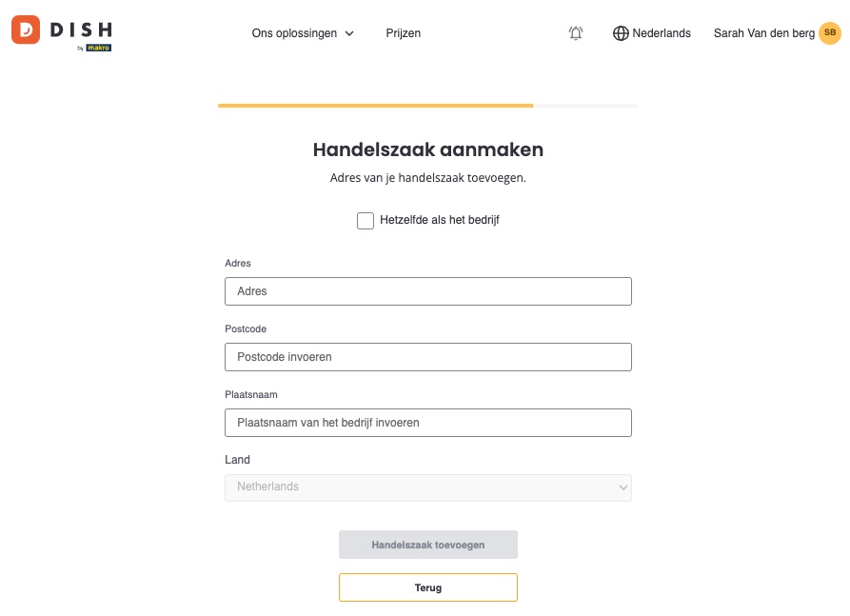Screen dimensions: 850x616
Task: Expand the Ons oplossingen chevron
Action: 349,33
